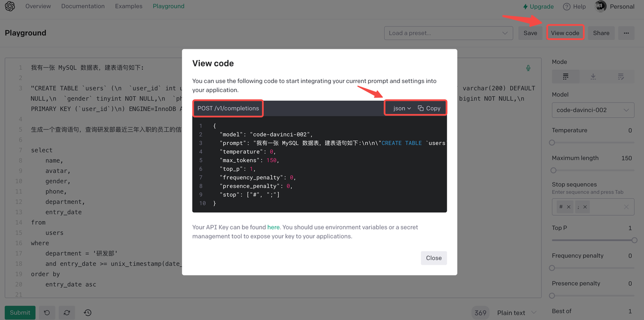Click the '"stop"' code line

click(249, 194)
